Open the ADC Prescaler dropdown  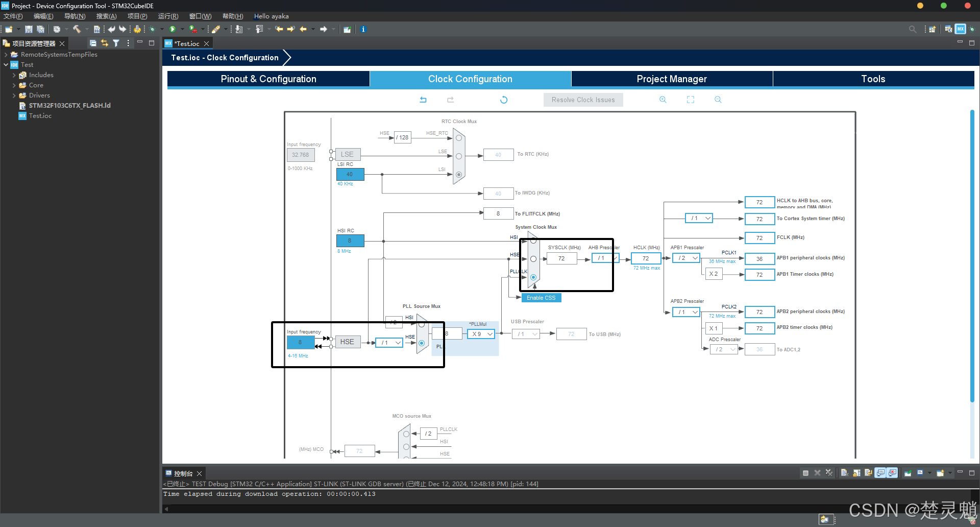(724, 349)
